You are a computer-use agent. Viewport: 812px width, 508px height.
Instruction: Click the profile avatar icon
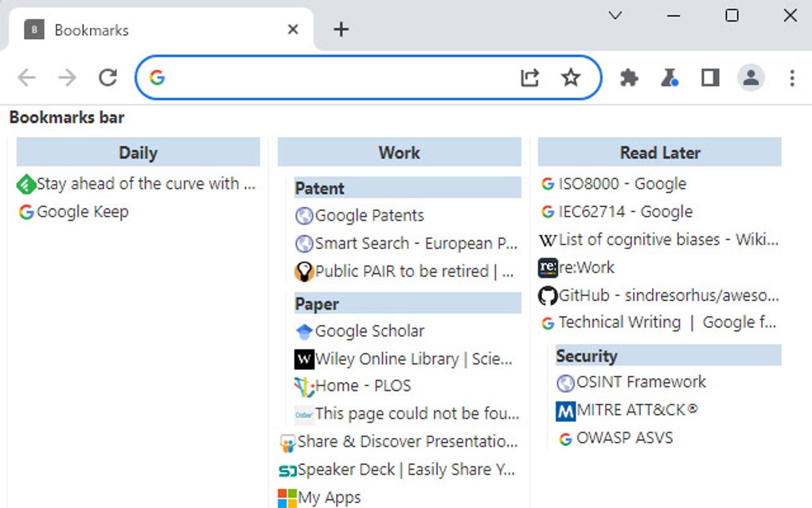[x=750, y=77]
